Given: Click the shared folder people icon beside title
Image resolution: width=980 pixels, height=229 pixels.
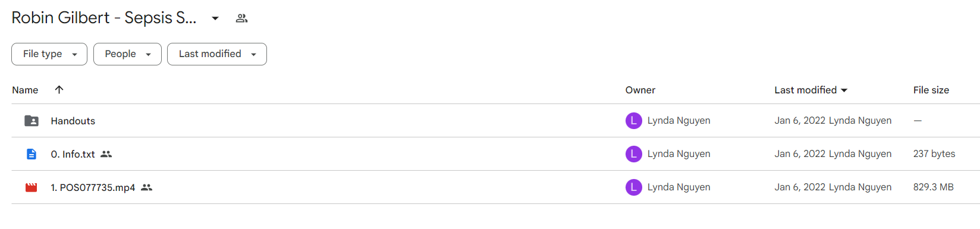Looking at the screenshot, I should pyautogui.click(x=241, y=18).
